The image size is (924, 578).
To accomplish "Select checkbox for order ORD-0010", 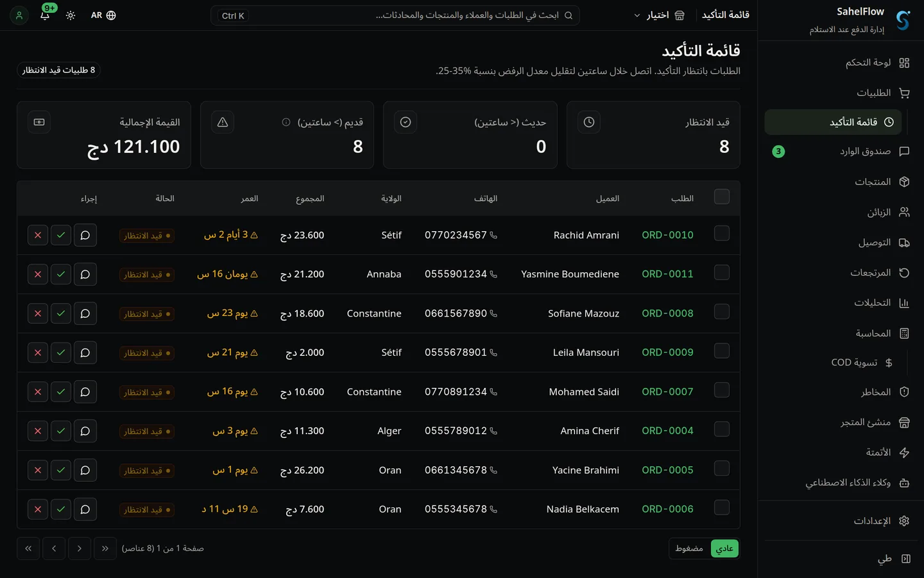I will click(722, 233).
